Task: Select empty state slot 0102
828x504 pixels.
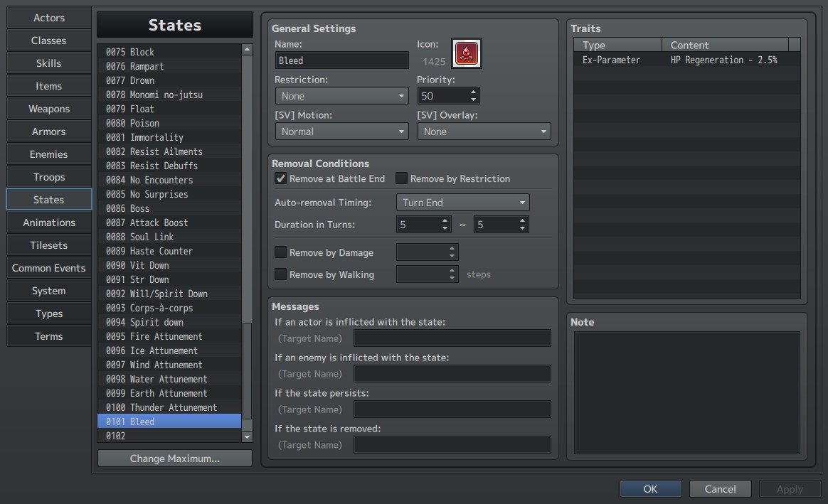Action: coord(169,436)
